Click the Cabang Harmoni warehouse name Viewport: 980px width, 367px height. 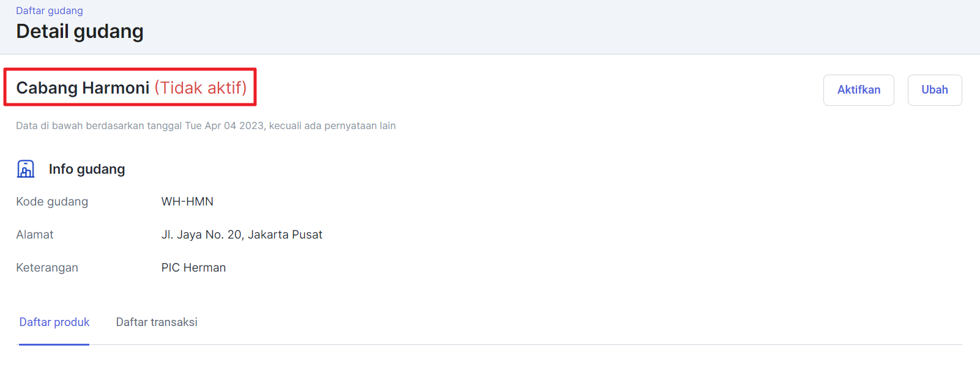coord(83,88)
